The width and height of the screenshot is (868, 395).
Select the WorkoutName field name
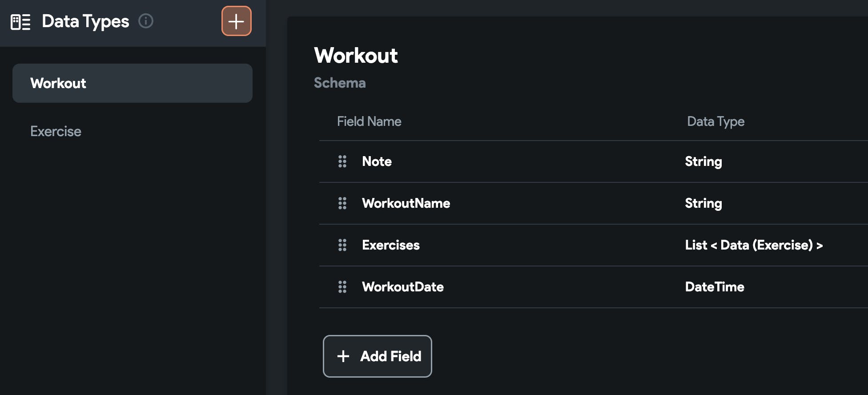[x=406, y=203]
